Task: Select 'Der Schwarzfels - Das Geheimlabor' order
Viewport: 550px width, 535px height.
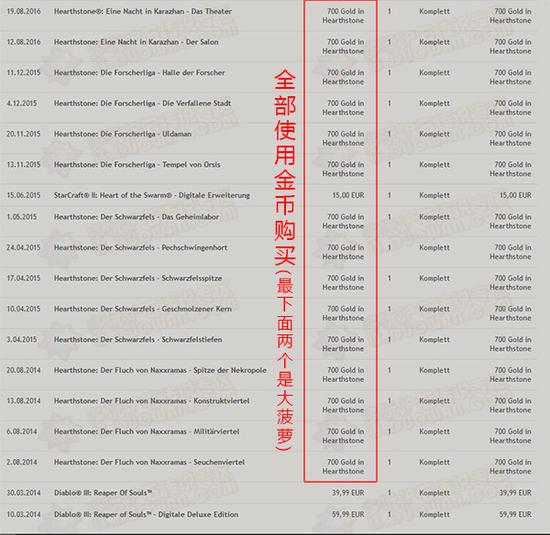Action: click(136, 217)
